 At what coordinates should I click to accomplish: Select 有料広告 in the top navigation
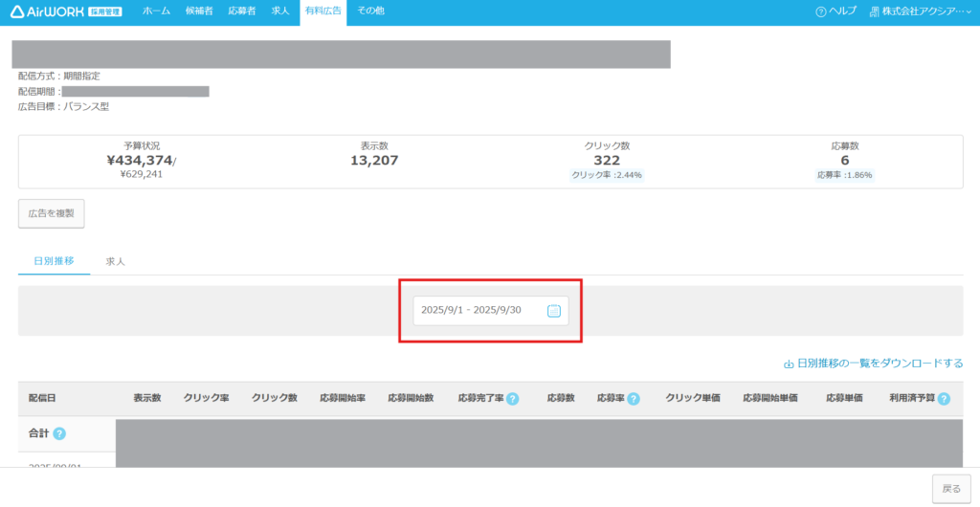tap(323, 11)
